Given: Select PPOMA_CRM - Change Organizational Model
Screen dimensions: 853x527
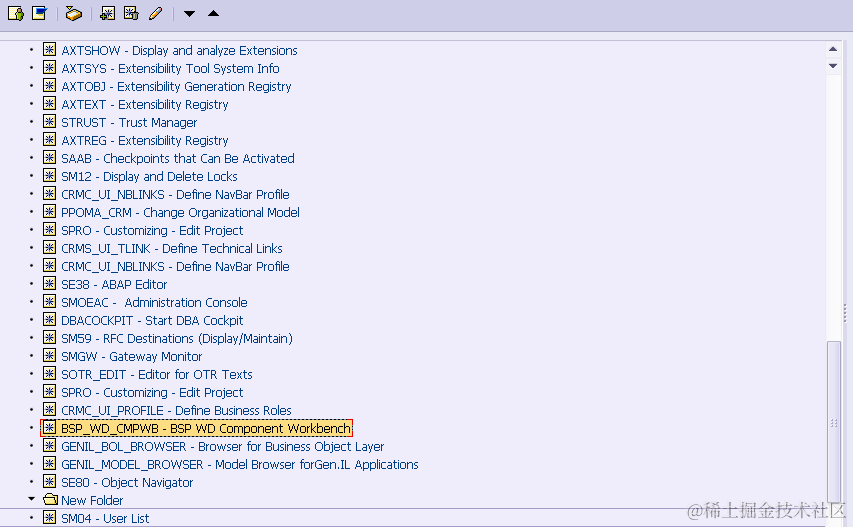Looking at the screenshot, I should coord(180,212).
